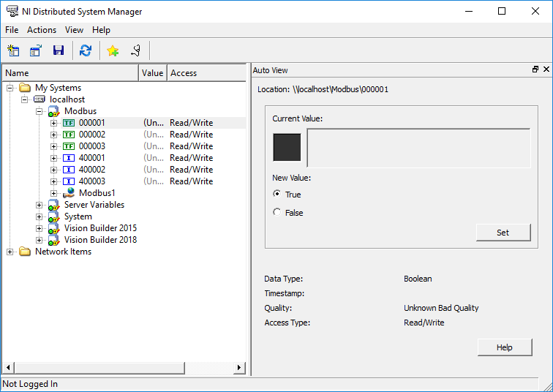
Task: Click the Name column header
Action: pos(70,73)
